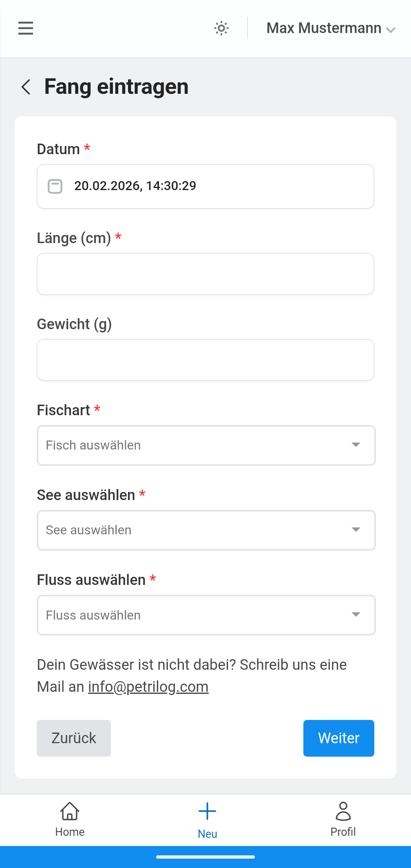Click into the Länge (cm) field
Screen dimensions: 411x868
pos(205,274)
